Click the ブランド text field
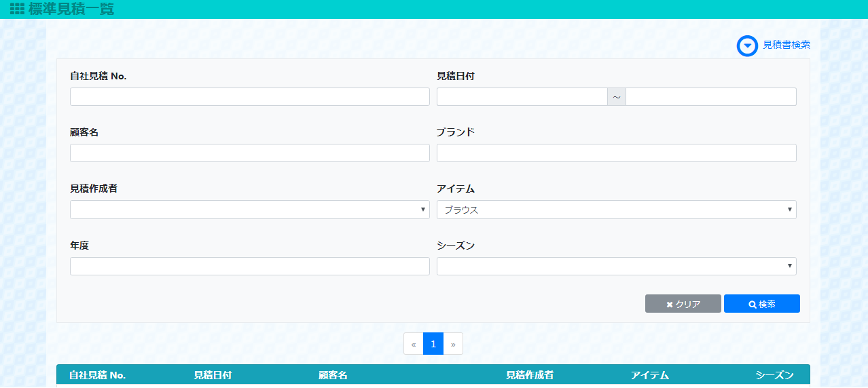The width and height of the screenshot is (868, 388). [616, 153]
